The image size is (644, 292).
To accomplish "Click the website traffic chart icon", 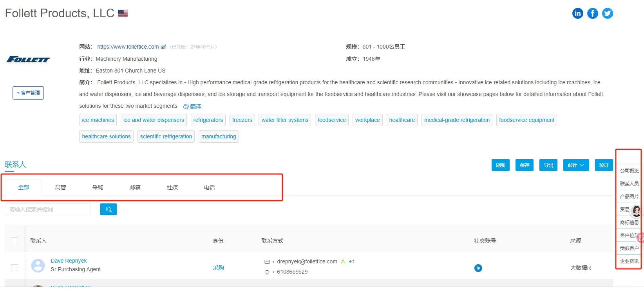I will click(163, 47).
